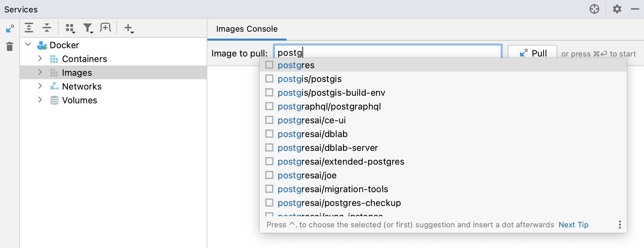Click the Collapse All icon in the toolbar
The height and width of the screenshot is (248, 644).
(46, 28)
